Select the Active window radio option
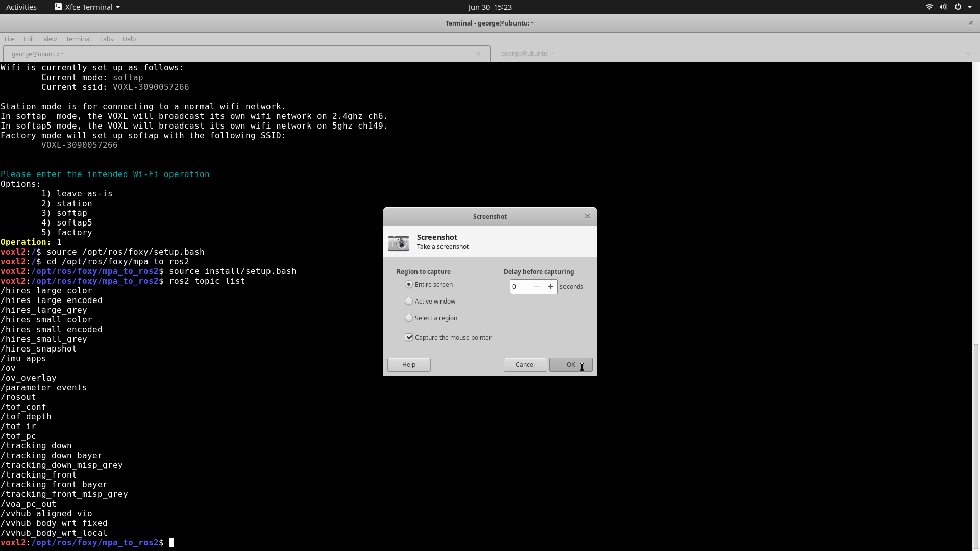This screenshot has height=551, width=980. (409, 302)
